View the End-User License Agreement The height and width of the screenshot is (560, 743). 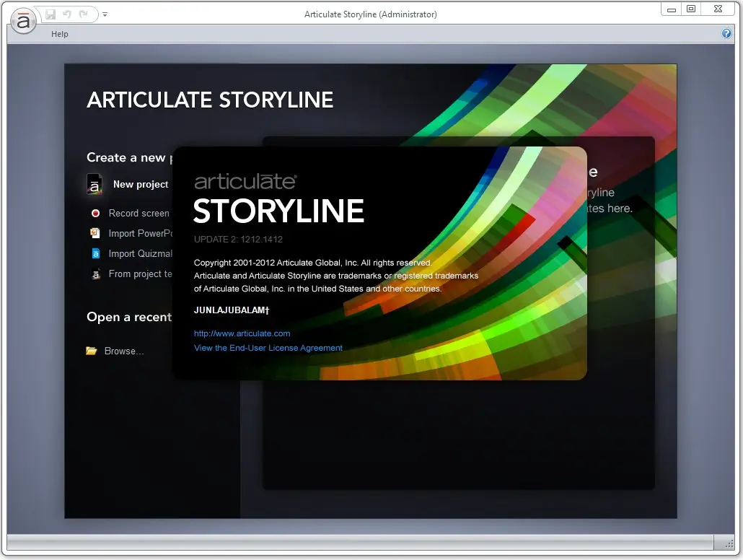(268, 348)
